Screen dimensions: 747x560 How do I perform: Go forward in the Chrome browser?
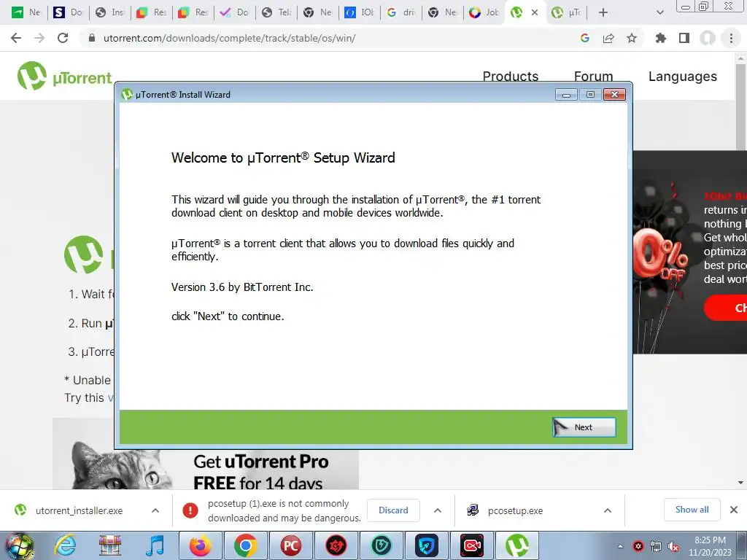[39, 38]
